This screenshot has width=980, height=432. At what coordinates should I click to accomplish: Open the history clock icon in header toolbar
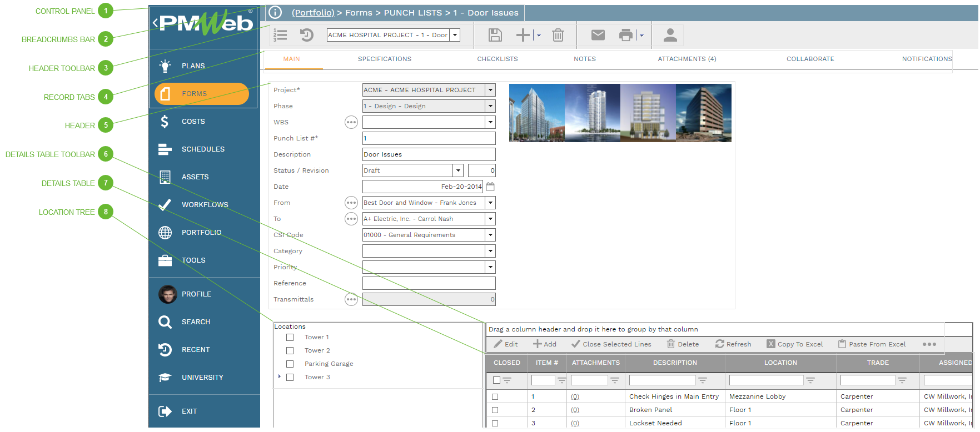[x=306, y=36]
